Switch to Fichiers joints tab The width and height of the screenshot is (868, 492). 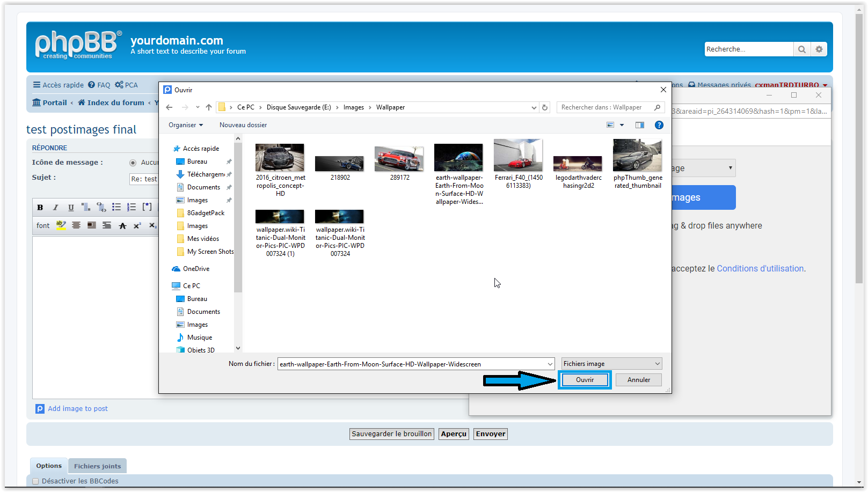pyautogui.click(x=97, y=466)
